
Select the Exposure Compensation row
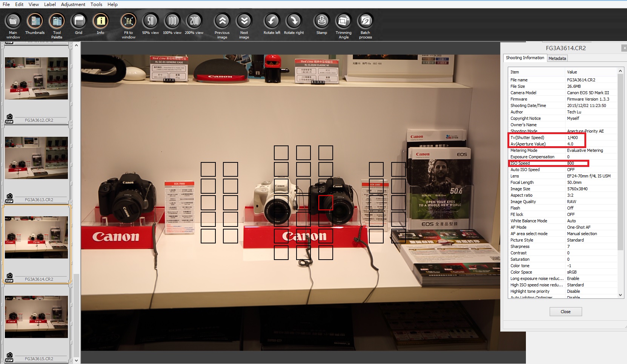pyautogui.click(x=563, y=157)
